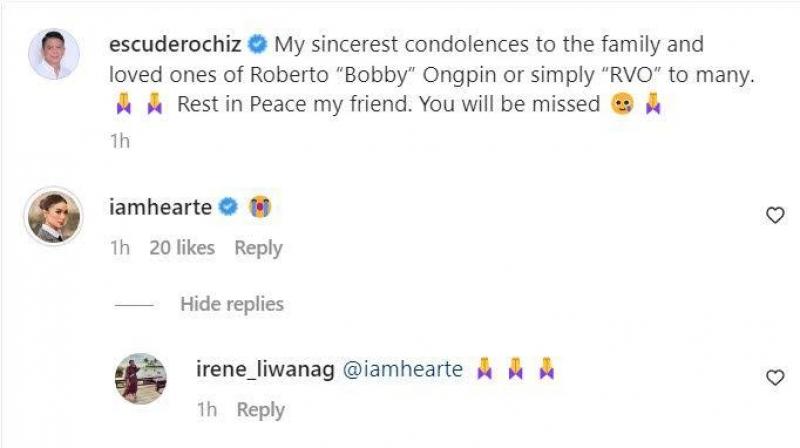Click the verified badge beside escuderochiz
The height and width of the screenshot is (448, 800).
click(x=257, y=45)
